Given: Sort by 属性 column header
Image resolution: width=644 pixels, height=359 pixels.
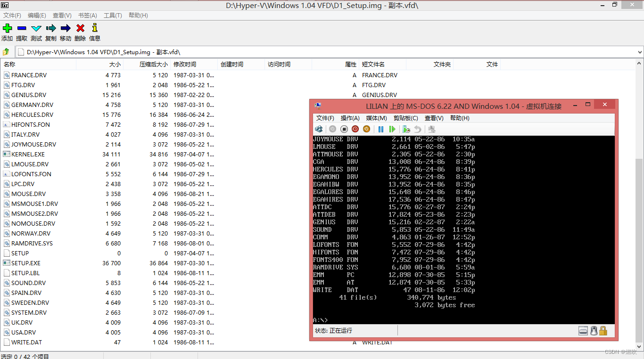Looking at the screenshot, I should (x=335, y=64).
